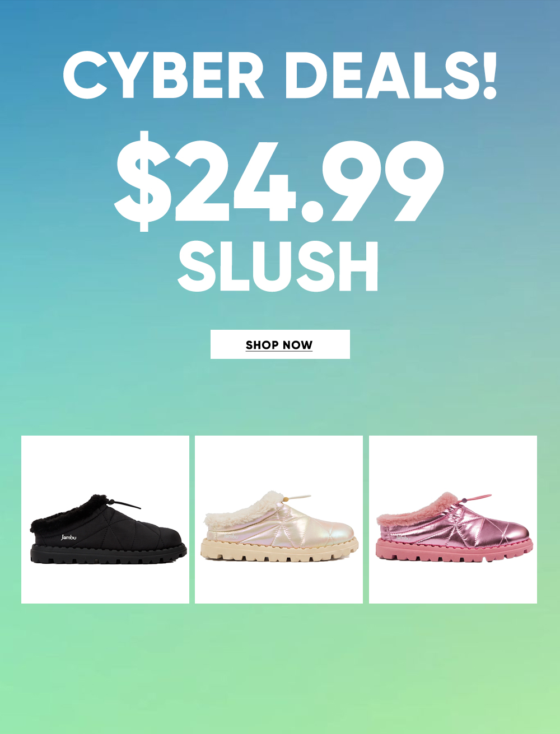Click the Jambu logo on black slipper
560x734 pixels.
(69, 537)
